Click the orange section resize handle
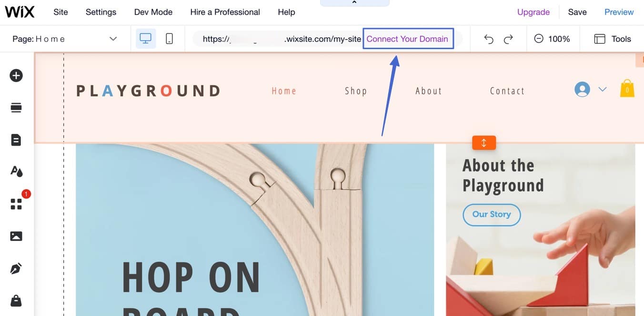Screen dimensions: 644x316 point(484,142)
